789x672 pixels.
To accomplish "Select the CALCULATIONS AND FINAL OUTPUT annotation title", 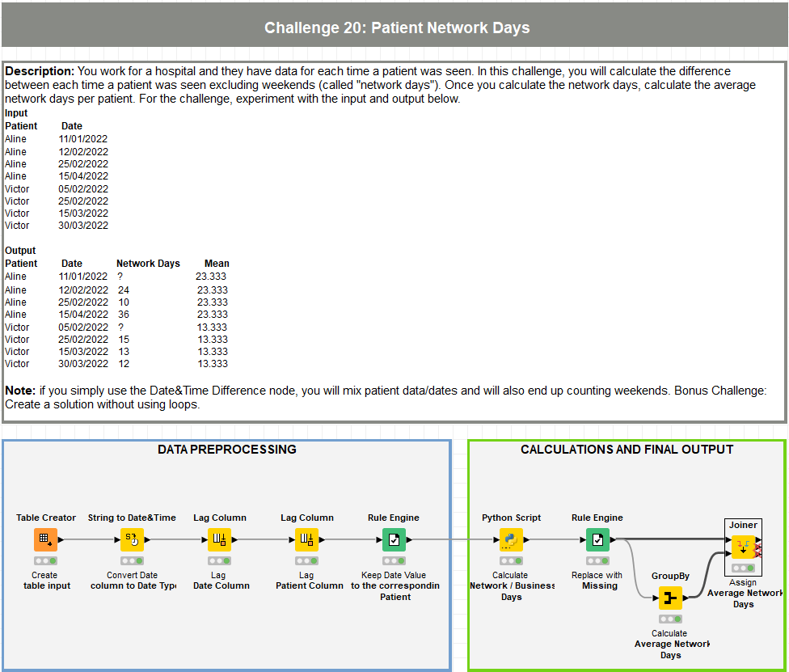I will pyautogui.click(x=627, y=450).
